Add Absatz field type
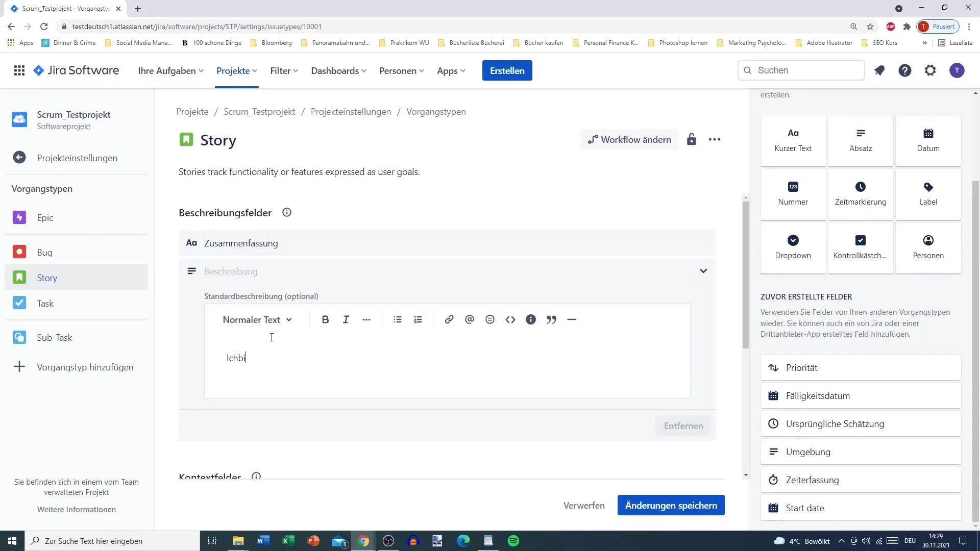Screen dimensions: 980x551 (x=861, y=140)
